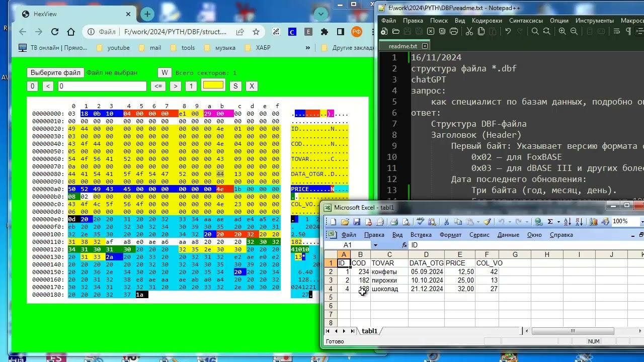Click Close document icon in Notepad++ toolbar

(x=431, y=31)
